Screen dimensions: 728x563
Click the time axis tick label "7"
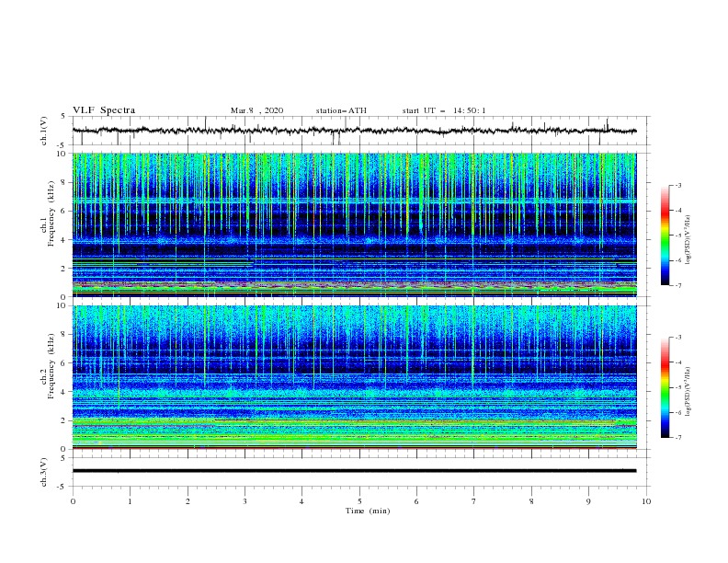(x=474, y=501)
